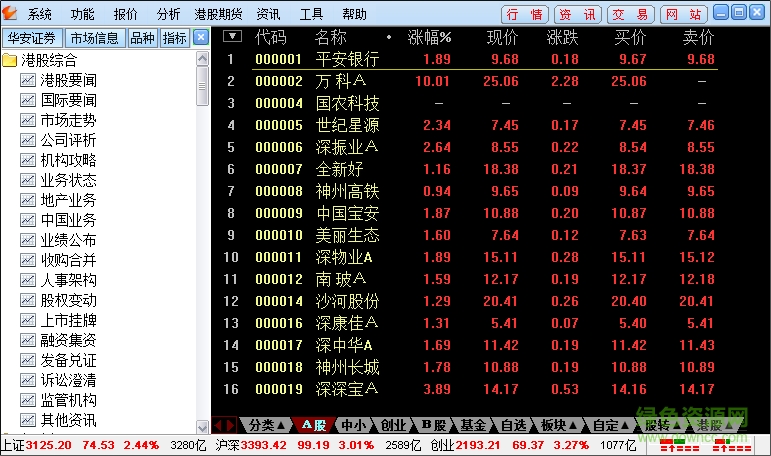
Task: Sort by the 现价 column header
Action: tap(503, 37)
